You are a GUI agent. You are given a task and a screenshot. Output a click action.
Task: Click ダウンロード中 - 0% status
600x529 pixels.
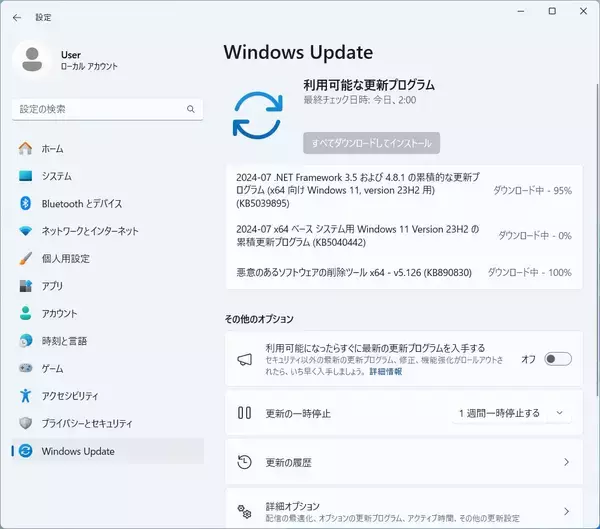[535, 235]
